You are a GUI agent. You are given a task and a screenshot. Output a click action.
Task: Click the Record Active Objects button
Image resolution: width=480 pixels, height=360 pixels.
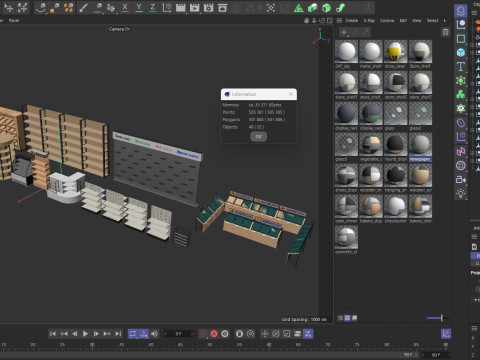coord(203,334)
